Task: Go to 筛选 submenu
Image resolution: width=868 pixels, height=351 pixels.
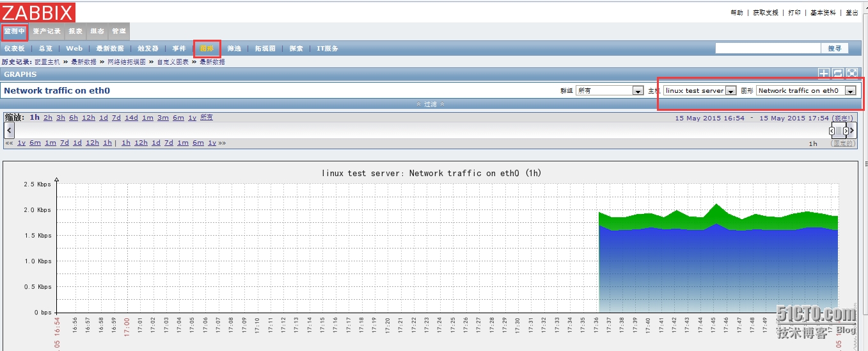Action: point(234,48)
